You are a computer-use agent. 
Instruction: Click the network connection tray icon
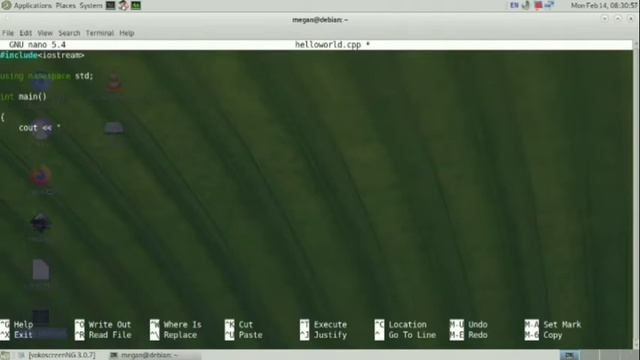tap(549, 5)
